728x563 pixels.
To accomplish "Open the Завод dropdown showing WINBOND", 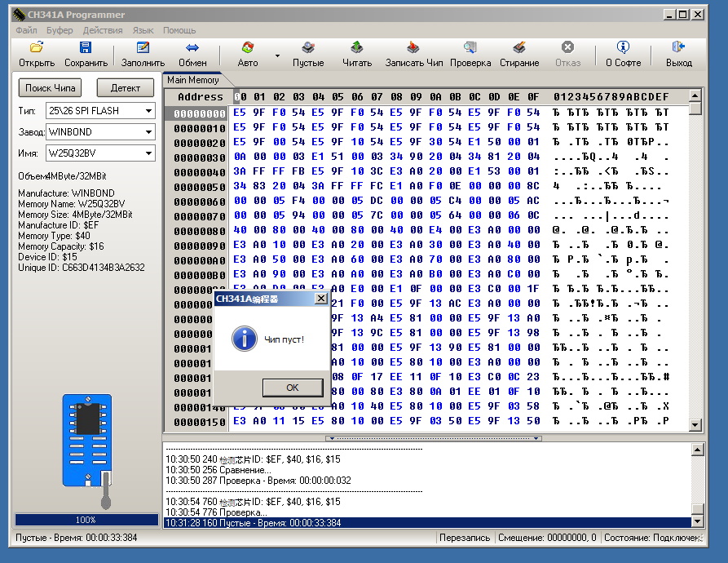I will click(148, 131).
